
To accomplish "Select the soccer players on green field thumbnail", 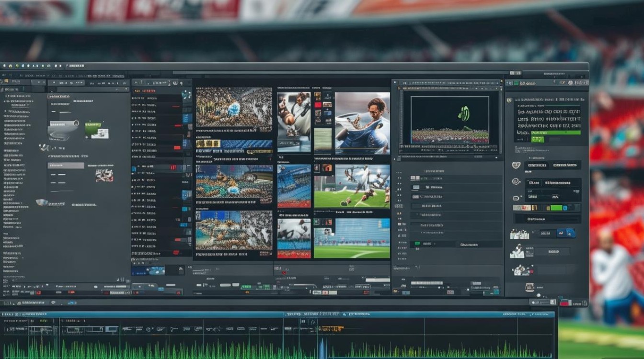I will (x=352, y=186).
